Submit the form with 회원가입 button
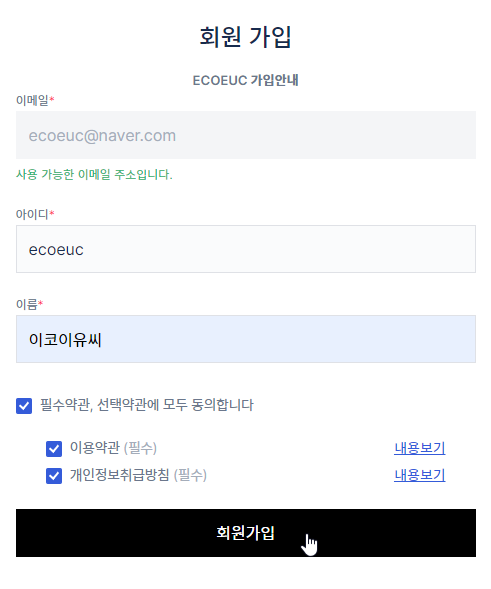Image resolution: width=491 pixels, height=589 pixels. (x=246, y=533)
